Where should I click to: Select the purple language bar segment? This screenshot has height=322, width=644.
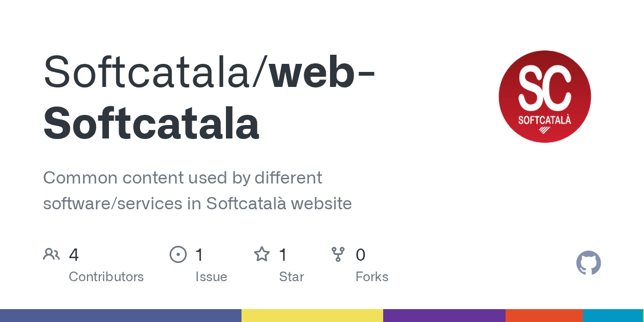click(444, 316)
